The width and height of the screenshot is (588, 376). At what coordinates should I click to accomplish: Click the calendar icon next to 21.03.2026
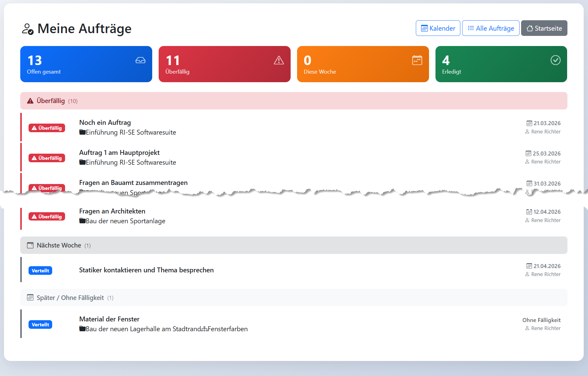pos(529,123)
